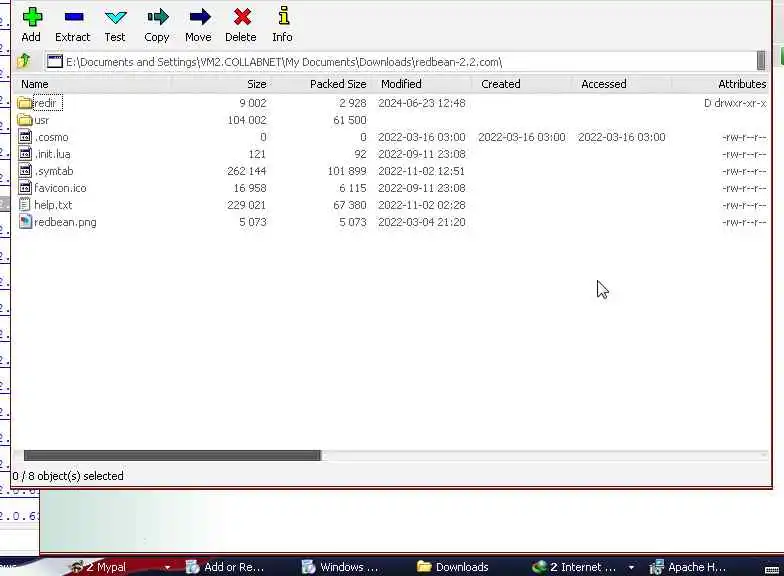
Task: Click the Move arrow icon
Action: point(200,17)
